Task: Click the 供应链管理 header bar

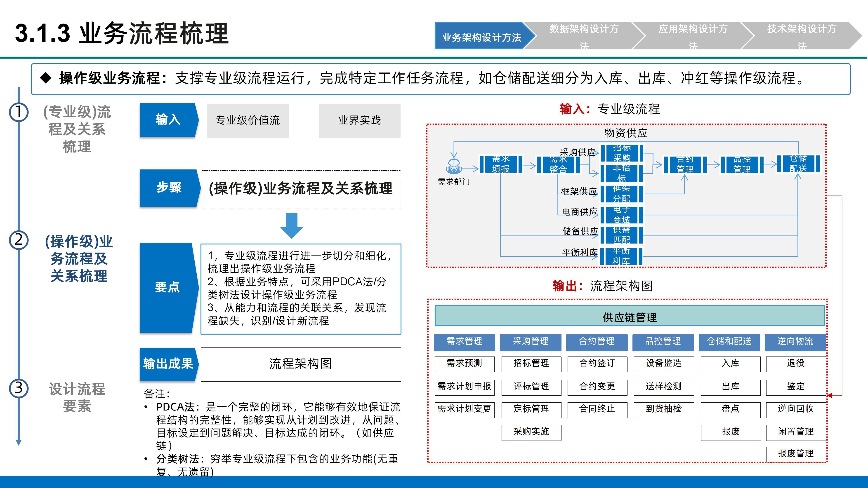Action: click(x=630, y=316)
